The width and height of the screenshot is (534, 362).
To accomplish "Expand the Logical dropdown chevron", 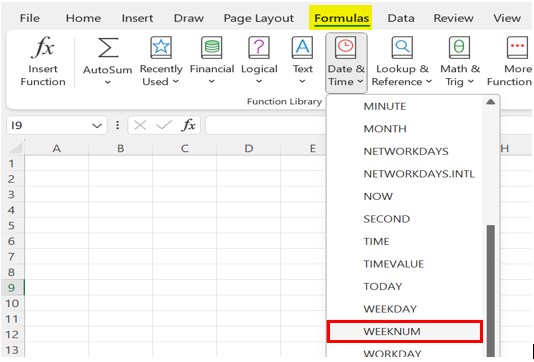I will (259, 82).
